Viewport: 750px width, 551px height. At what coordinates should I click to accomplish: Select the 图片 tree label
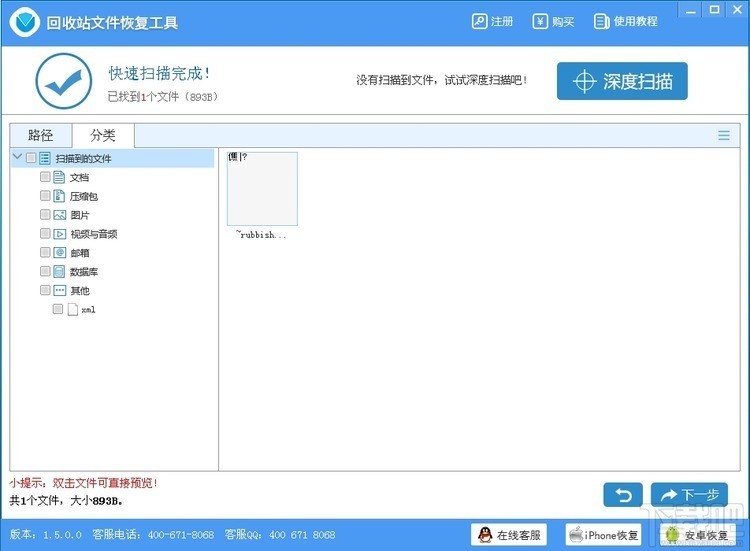click(80, 215)
